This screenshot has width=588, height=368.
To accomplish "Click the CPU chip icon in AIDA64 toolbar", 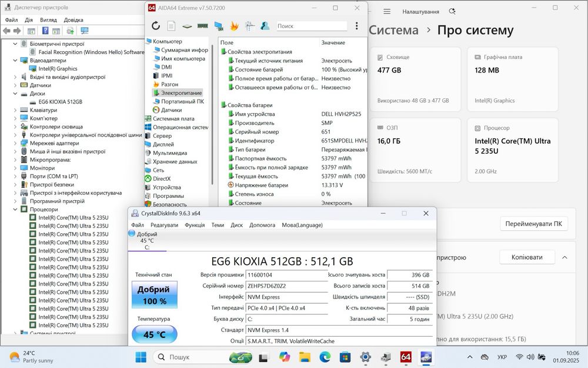I will [x=187, y=26].
